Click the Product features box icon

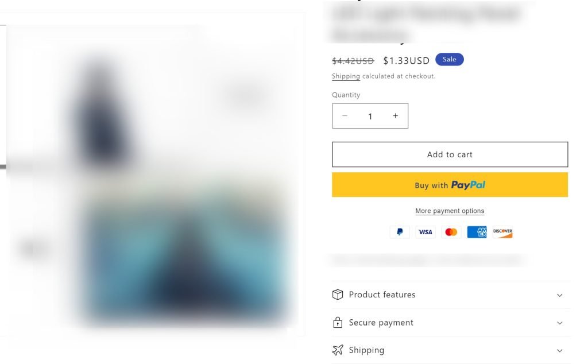point(338,295)
